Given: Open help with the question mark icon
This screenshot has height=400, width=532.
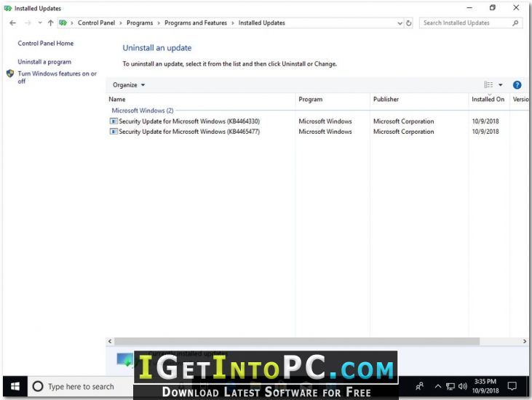Looking at the screenshot, I should click(x=517, y=85).
